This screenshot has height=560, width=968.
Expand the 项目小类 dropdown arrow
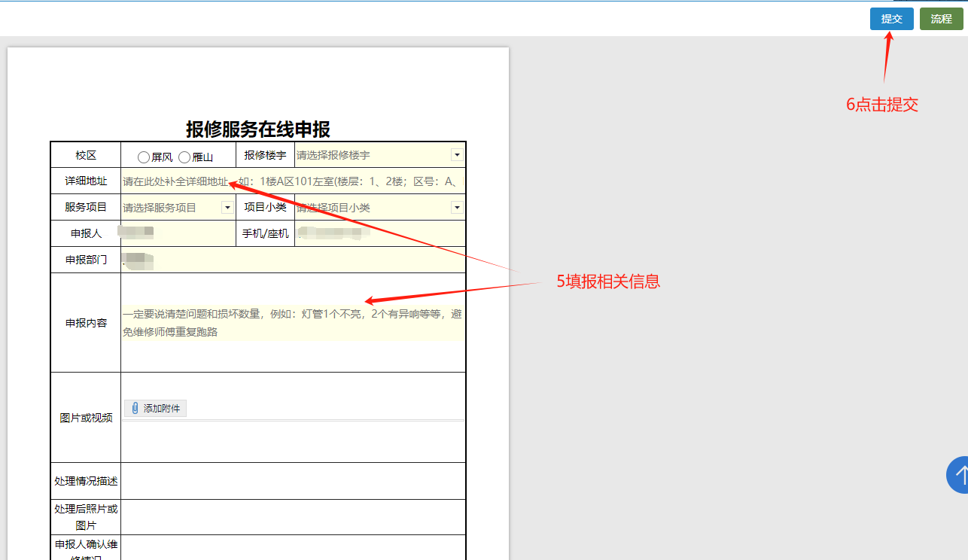456,207
